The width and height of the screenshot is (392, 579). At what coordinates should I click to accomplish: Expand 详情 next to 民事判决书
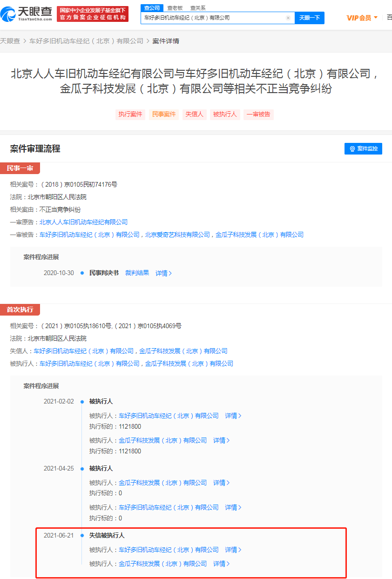tap(164, 273)
